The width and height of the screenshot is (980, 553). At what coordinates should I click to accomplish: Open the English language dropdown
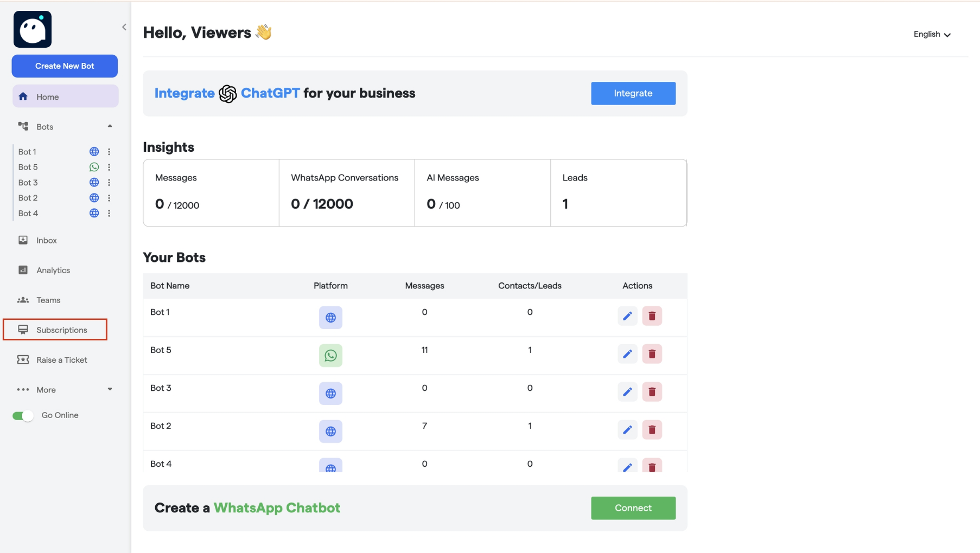tap(932, 34)
